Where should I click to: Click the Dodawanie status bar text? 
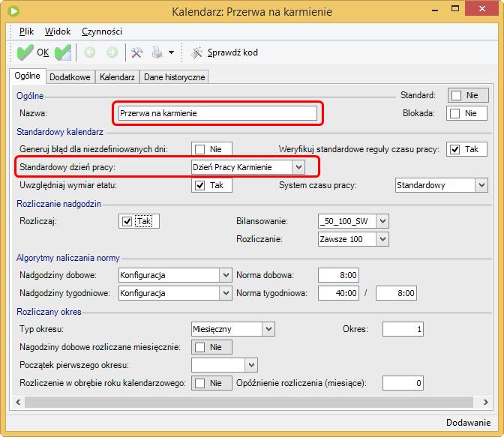468,423
